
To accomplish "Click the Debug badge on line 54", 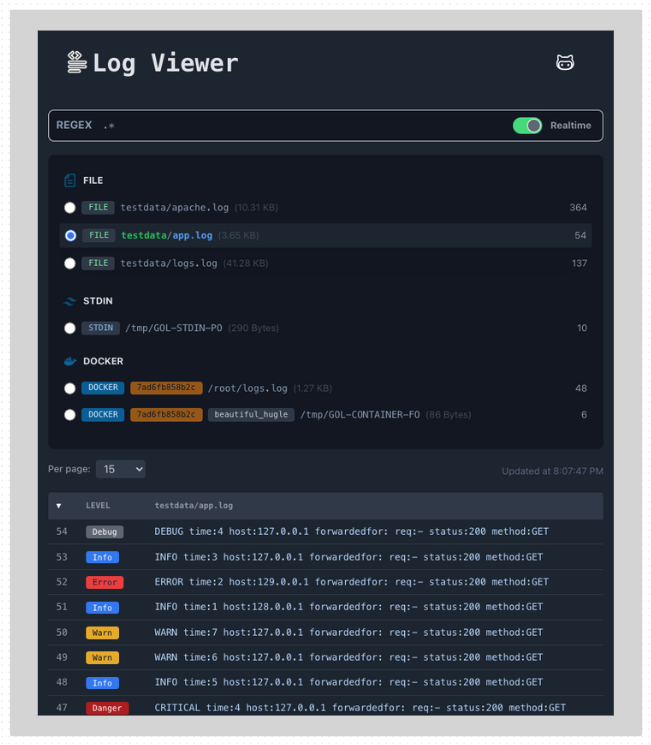I will pyautogui.click(x=105, y=532).
